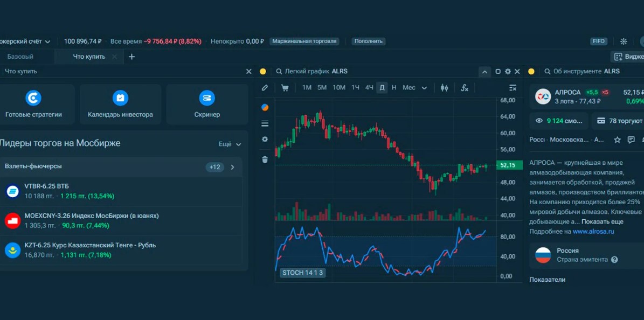Switch to the Базовый tab
The width and height of the screenshot is (644, 320).
[20, 57]
